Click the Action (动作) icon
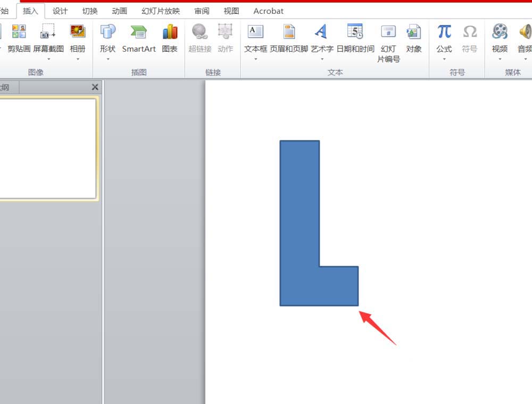This screenshot has height=404, width=532. [225, 31]
